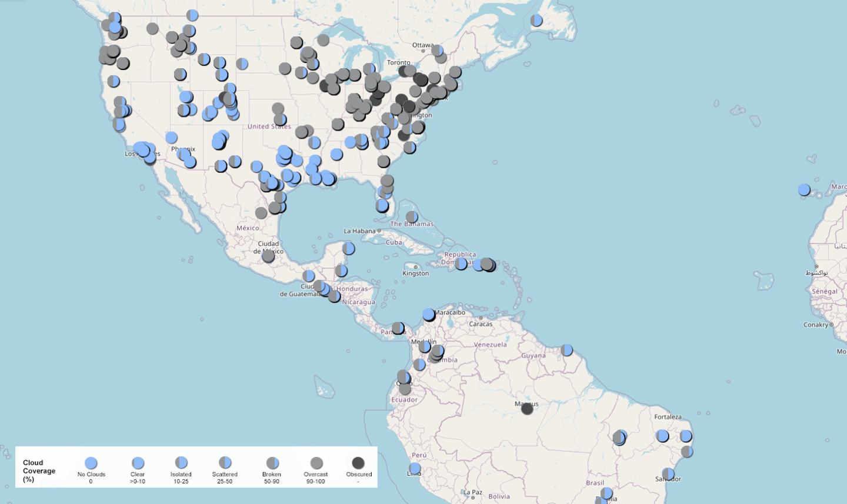
Task: Click the La Habana city label
Action: (360, 231)
